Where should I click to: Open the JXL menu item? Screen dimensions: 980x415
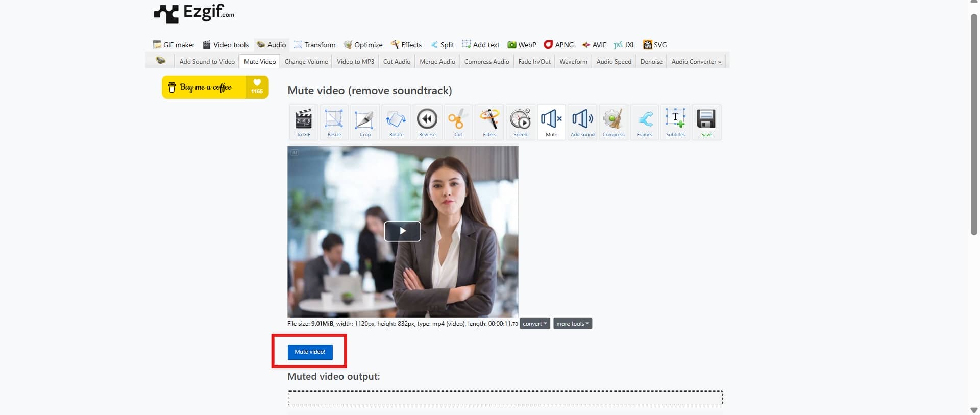tap(624, 45)
